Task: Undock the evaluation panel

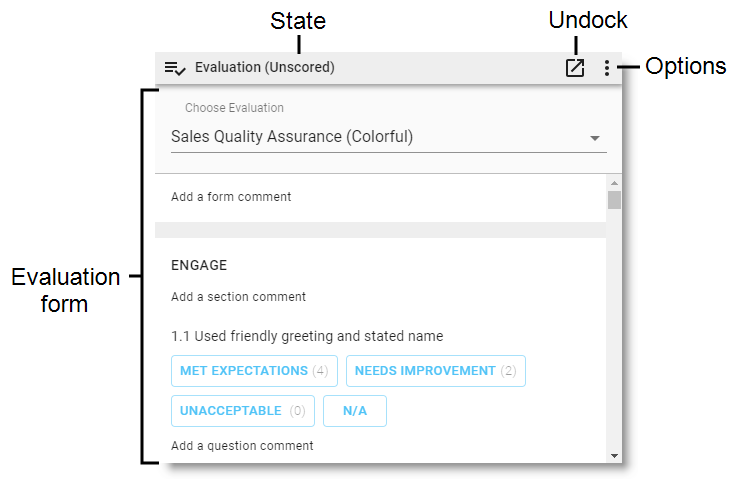Action: [x=575, y=68]
